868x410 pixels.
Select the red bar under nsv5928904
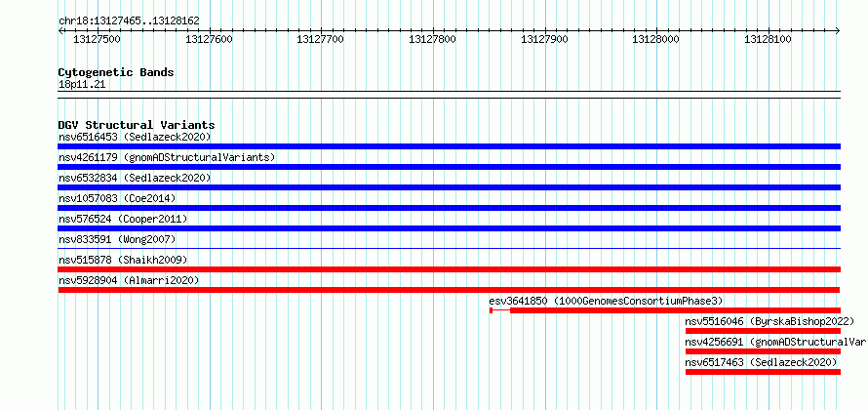click(449, 290)
